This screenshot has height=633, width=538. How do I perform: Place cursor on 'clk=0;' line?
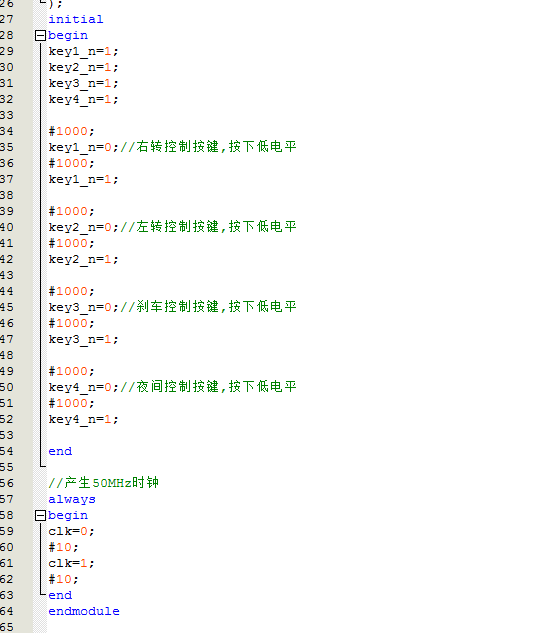tap(71, 531)
